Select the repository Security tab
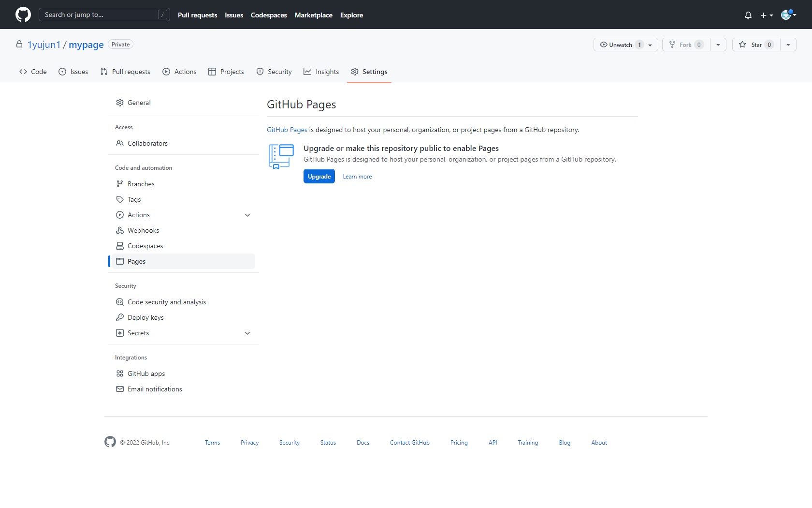Viewport: 812px width, 508px height. [274, 72]
